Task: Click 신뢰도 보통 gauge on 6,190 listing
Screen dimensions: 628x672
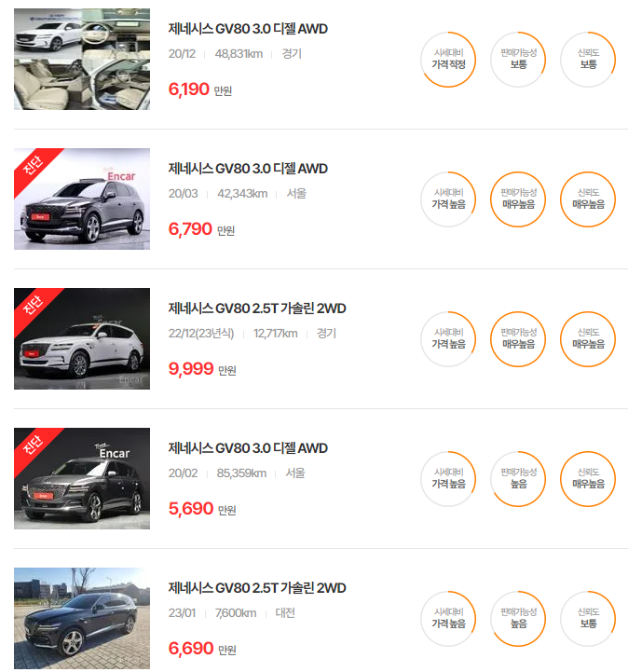Action: point(588,60)
